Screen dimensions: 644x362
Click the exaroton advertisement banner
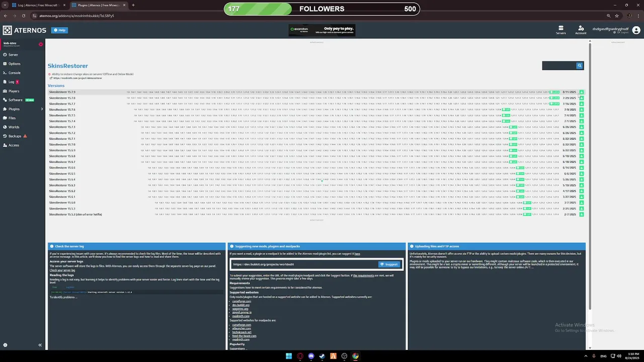click(x=322, y=30)
